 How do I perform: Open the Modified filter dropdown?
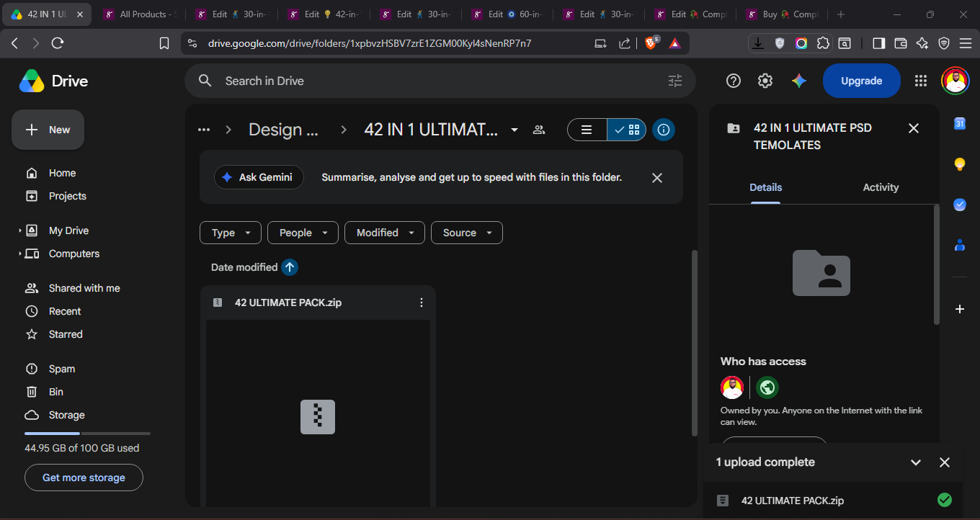point(384,233)
